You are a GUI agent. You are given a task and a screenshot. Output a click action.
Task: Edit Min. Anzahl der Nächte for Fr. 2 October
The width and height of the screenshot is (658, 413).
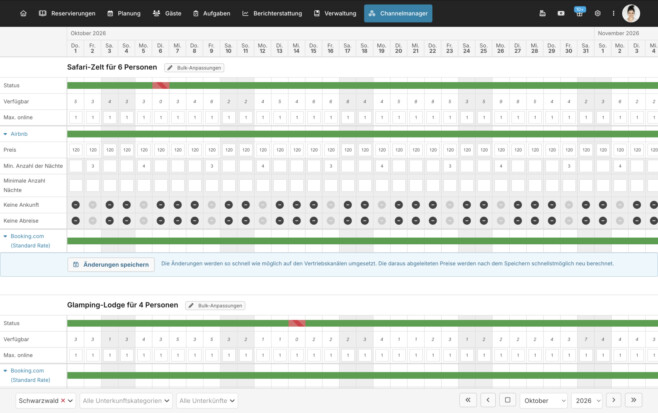pyautogui.click(x=93, y=166)
